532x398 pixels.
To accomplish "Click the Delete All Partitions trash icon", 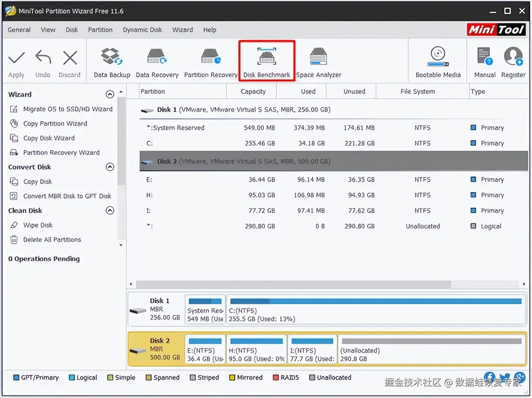I will [14, 240].
